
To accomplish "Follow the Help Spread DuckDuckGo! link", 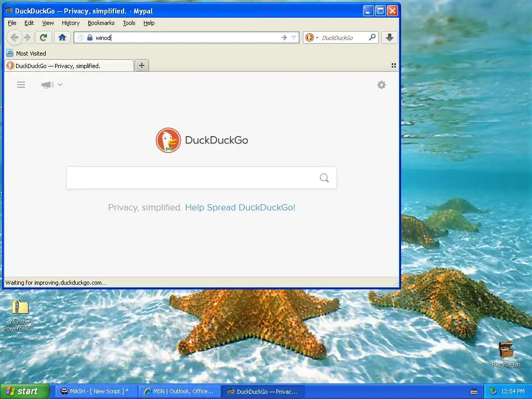I will [x=240, y=207].
